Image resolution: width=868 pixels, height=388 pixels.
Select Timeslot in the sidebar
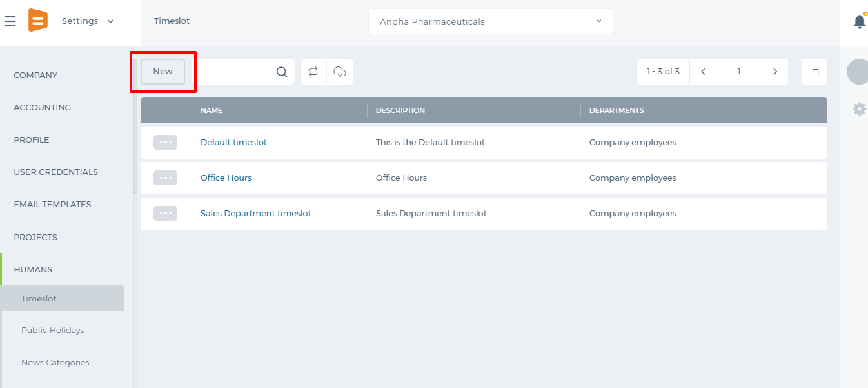[63, 298]
